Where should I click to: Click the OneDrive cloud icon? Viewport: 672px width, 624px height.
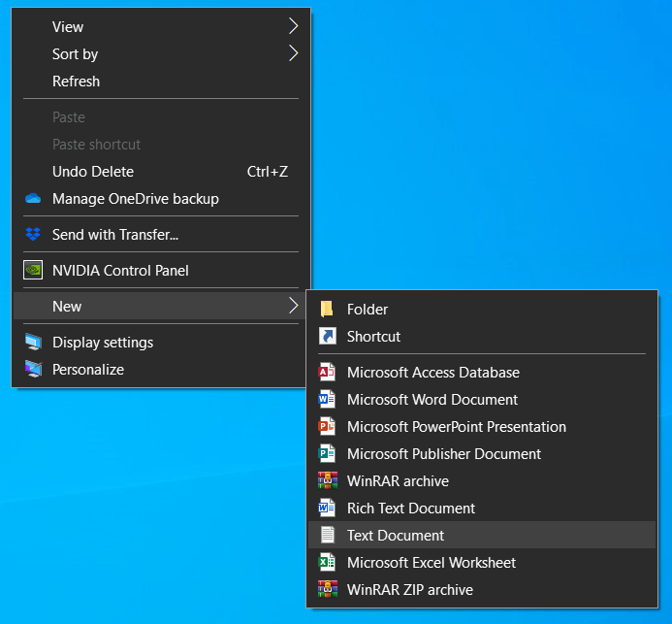[x=34, y=199]
